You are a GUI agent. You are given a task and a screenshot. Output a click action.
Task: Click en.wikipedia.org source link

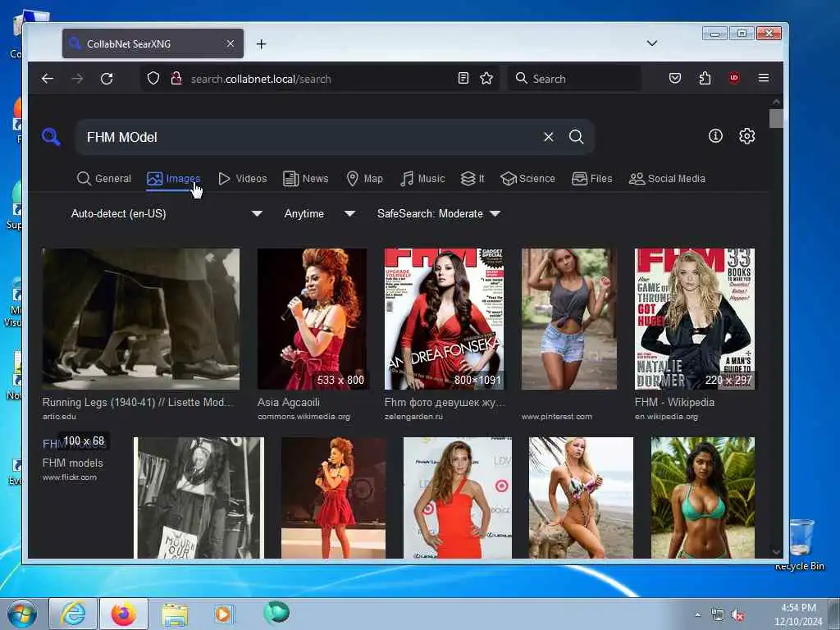pos(666,416)
